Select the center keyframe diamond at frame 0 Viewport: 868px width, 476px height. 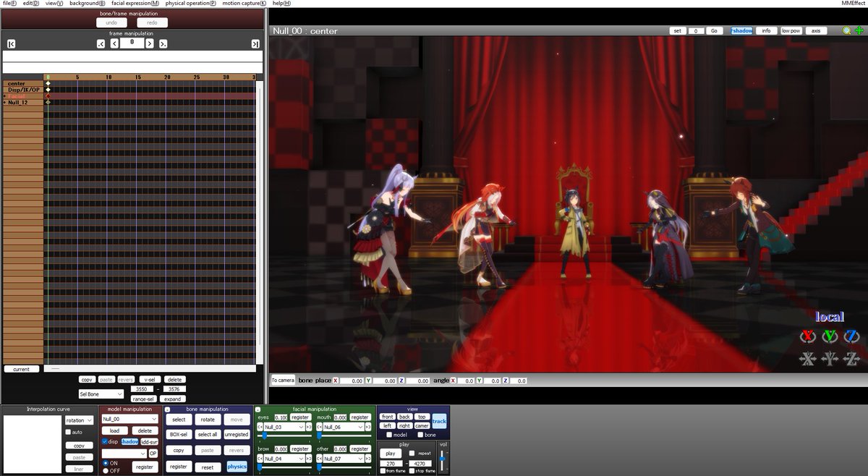click(48, 84)
